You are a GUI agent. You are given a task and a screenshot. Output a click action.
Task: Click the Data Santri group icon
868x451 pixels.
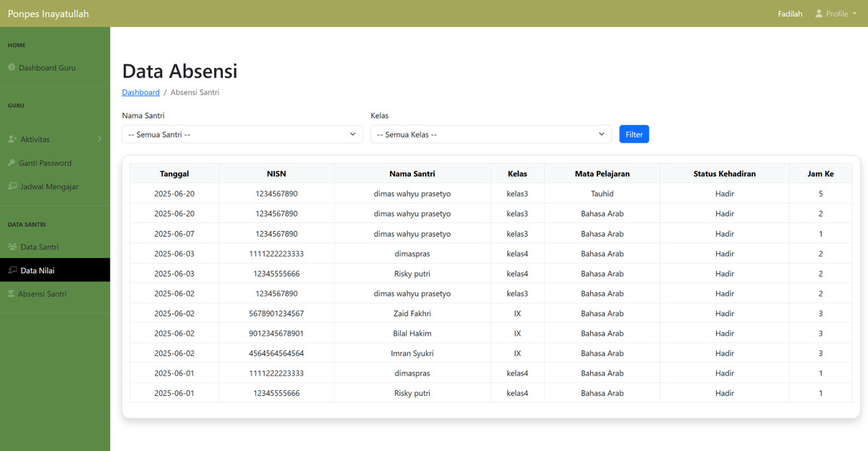(12, 247)
